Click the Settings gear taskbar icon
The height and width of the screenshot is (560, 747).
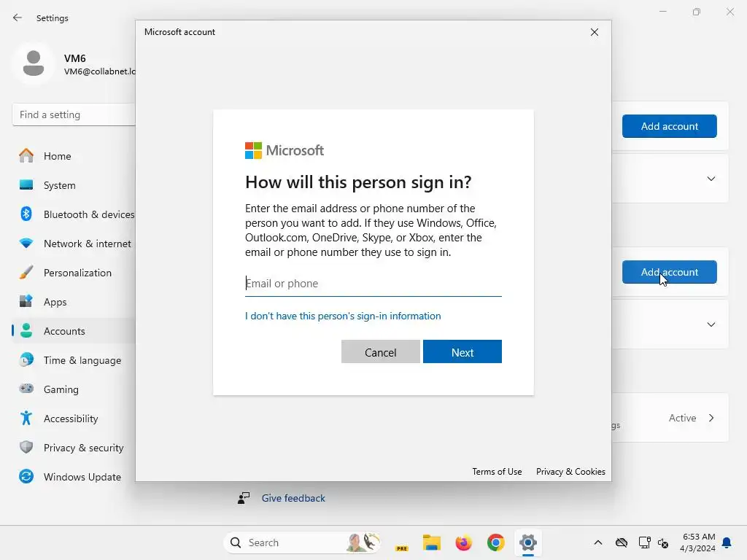pyautogui.click(x=528, y=542)
